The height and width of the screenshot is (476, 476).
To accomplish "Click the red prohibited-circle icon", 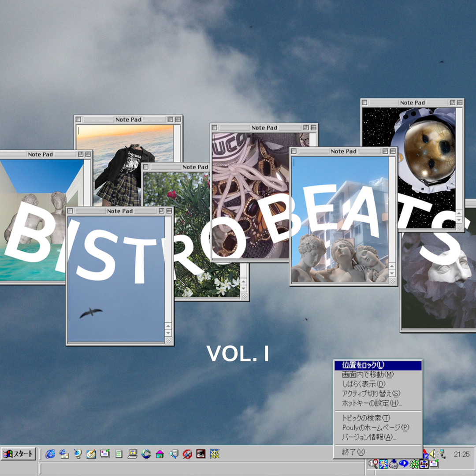I will (x=187, y=454).
